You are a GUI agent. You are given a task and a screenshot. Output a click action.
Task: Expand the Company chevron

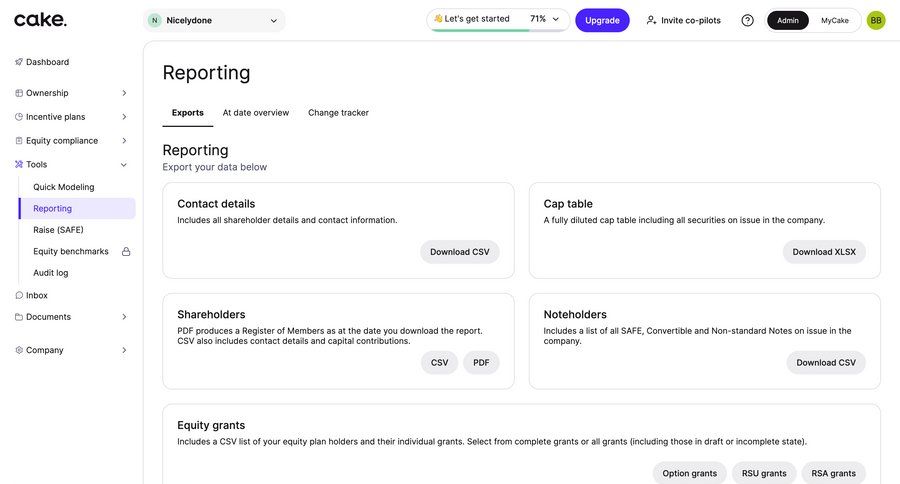(124, 350)
